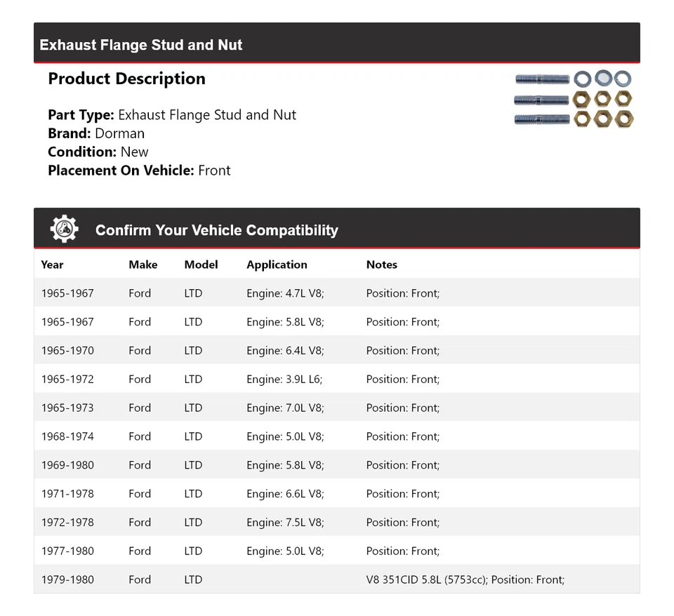Click the Year column header
This screenshot has height=616, width=674.
(x=52, y=265)
